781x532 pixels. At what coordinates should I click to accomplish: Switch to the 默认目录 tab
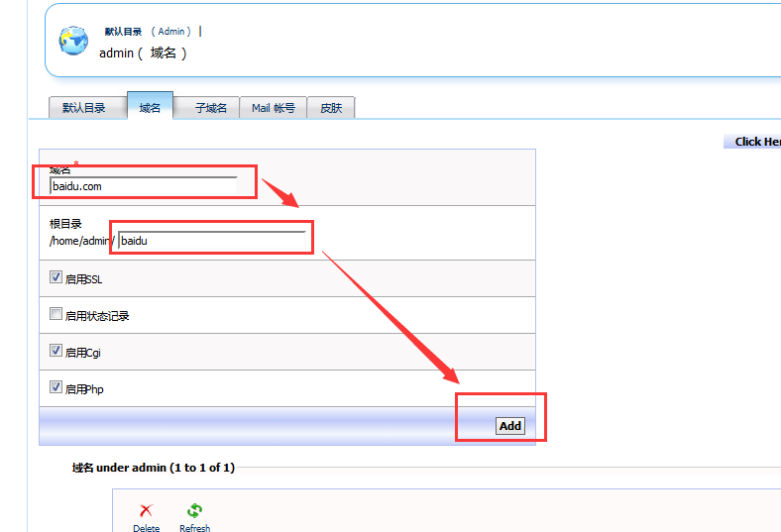point(83,108)
